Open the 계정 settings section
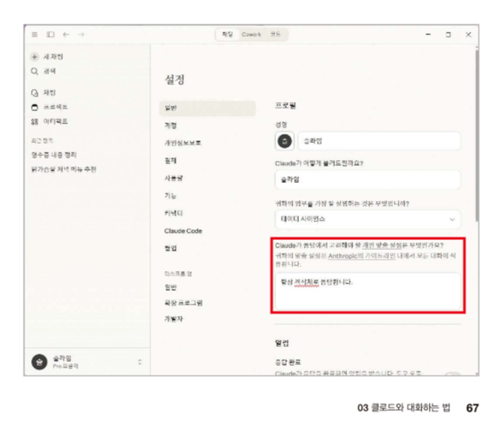504x432 pixels. tap(171, 126)
